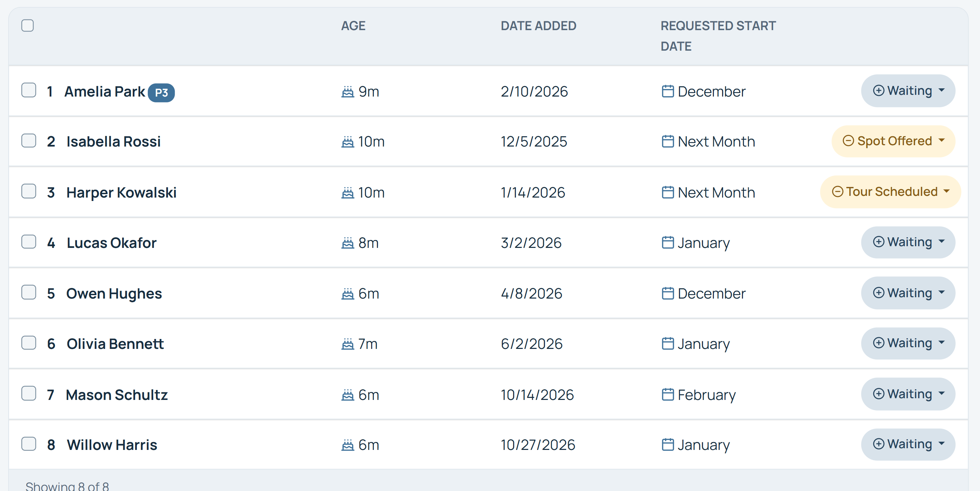Click the 10/27/2026 date added cell
980x491 pixels.
[x=538, y=445]
